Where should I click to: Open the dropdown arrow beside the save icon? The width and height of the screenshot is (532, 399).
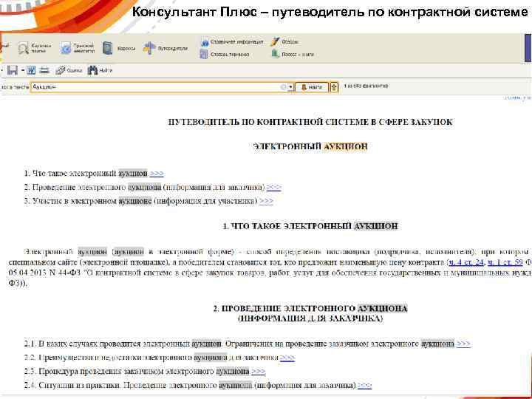click(x=23, y=71)
